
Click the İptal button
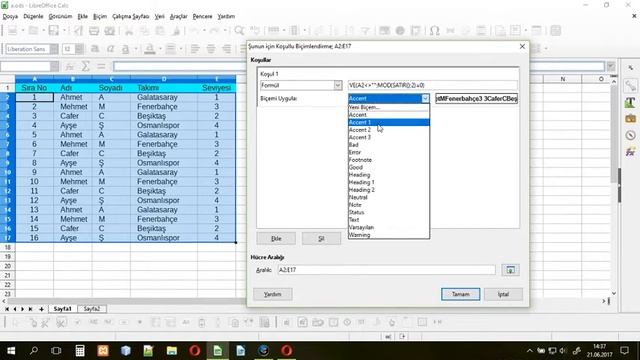click(503, 294)
